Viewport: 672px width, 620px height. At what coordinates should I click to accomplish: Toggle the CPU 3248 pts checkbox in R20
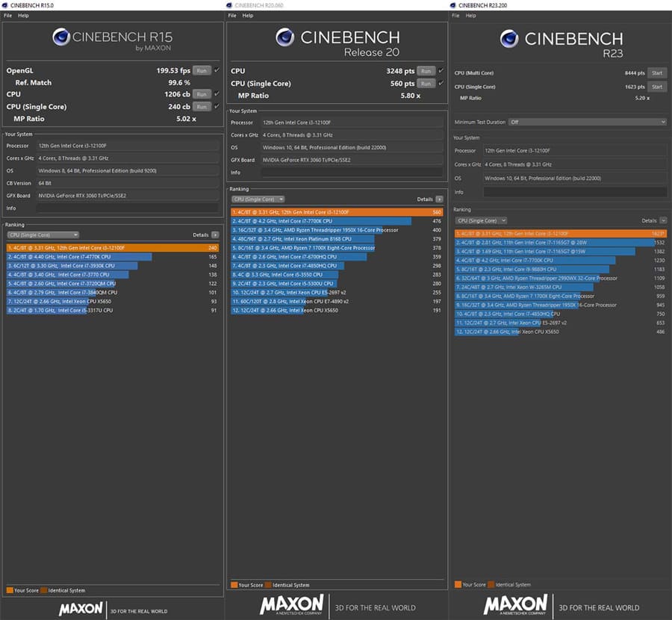coord(441,70)
